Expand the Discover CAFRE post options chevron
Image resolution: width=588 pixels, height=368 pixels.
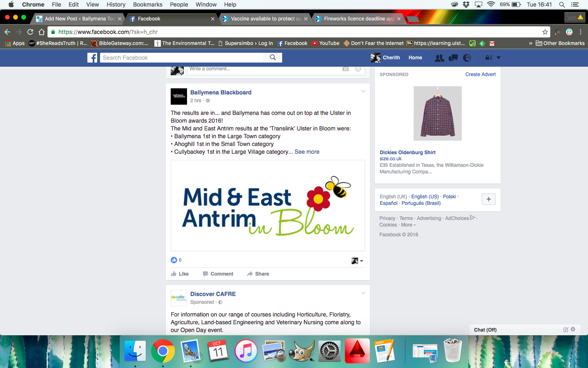point(363,293)
